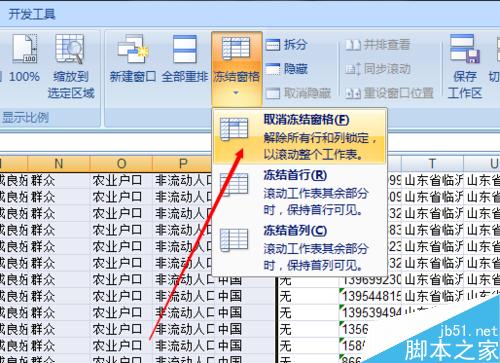Click the Unhide (取消隐藏) button
This screenshot has height=363, width=500.
[x=298, y=93]
